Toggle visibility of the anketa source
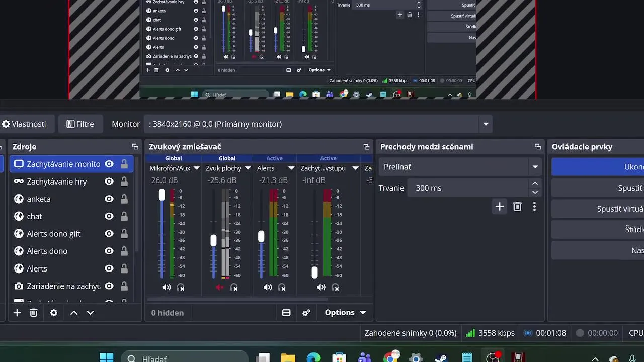Image resolution: width=644 pixels, height=362 pixels. [109, 199]
